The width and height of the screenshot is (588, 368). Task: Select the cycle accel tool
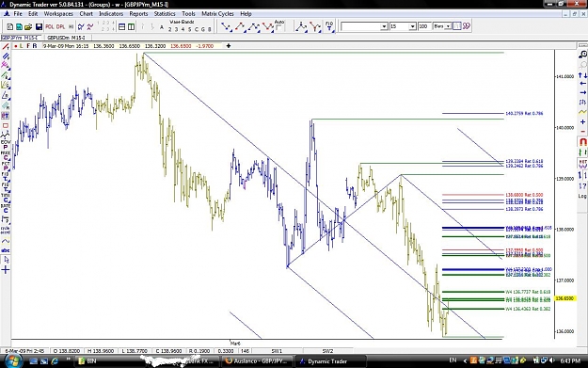(x=6, y=230)
